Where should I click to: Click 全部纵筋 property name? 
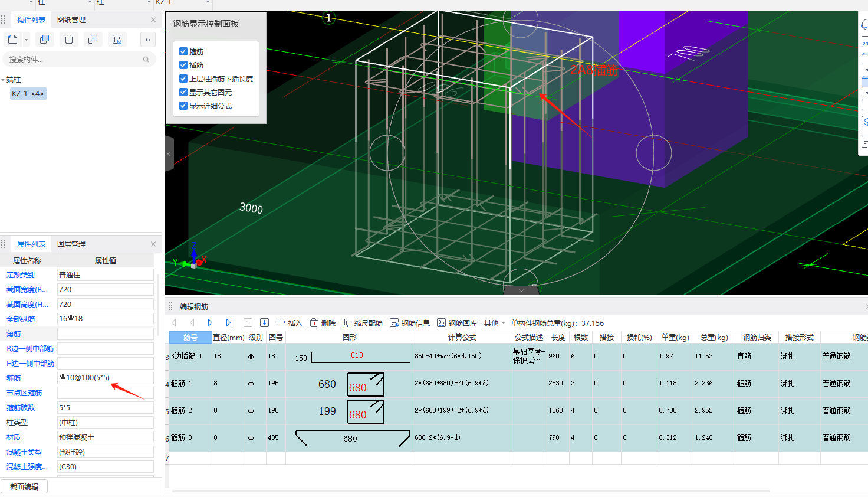click(x=21, y=319)
